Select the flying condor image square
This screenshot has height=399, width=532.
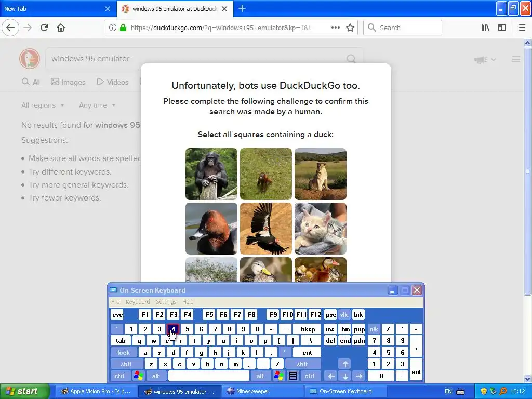point(266,229)
